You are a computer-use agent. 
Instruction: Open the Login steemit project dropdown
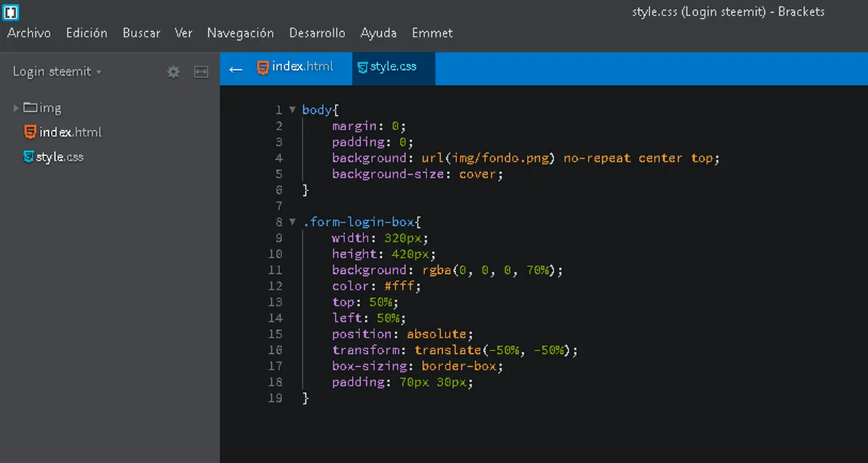click(x=57, y=72)
